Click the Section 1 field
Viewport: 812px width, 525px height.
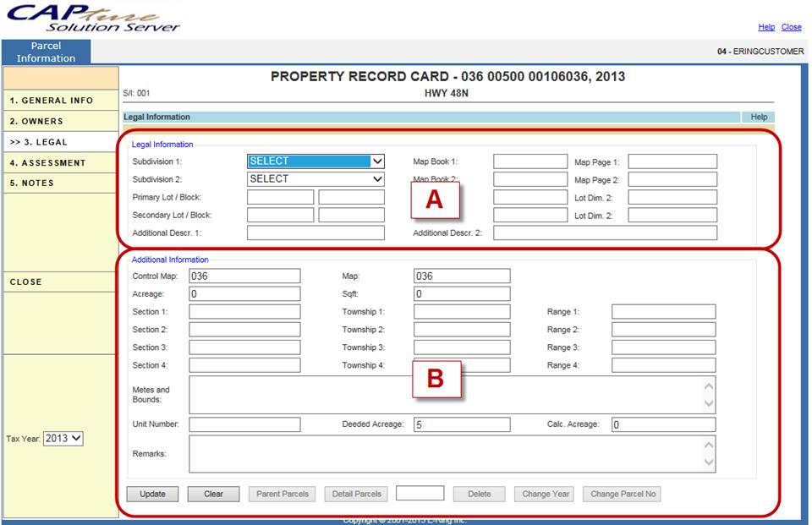pos(244,312)
